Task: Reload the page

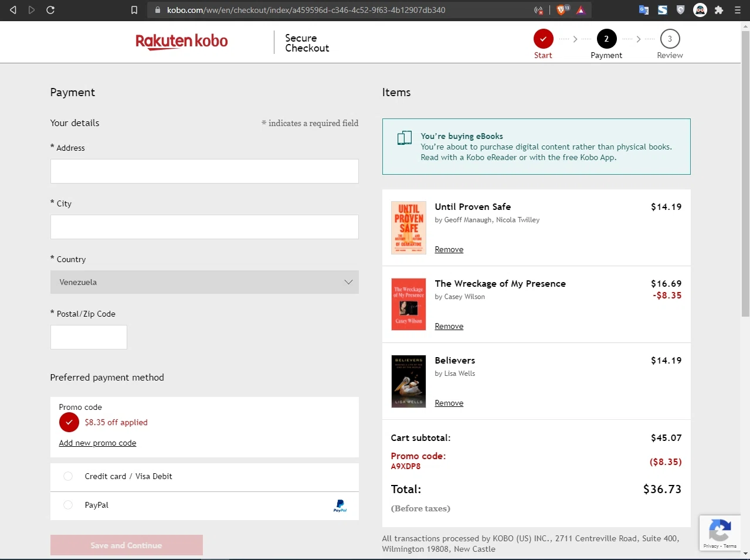Action: pos(50,10)
